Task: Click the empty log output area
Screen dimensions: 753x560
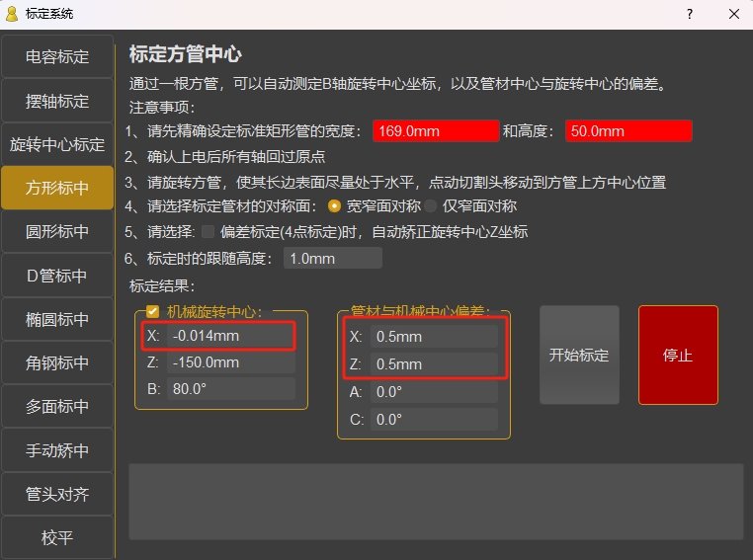Action: [x=436, y=502]
